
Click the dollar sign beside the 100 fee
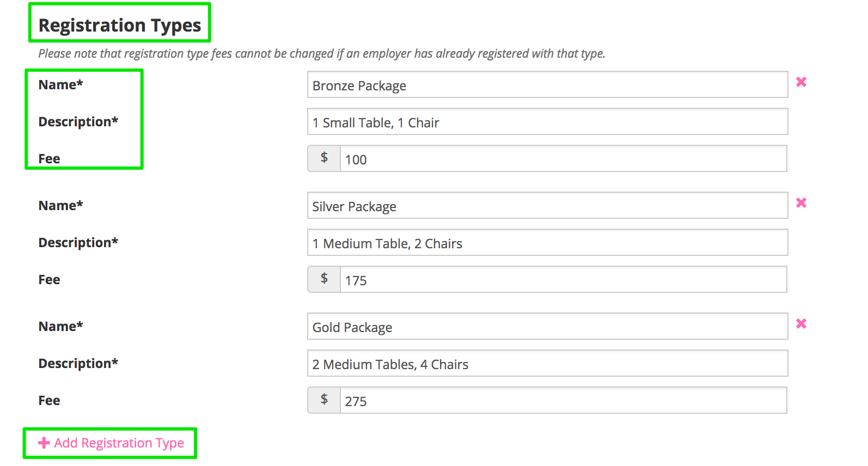(324, 158)
